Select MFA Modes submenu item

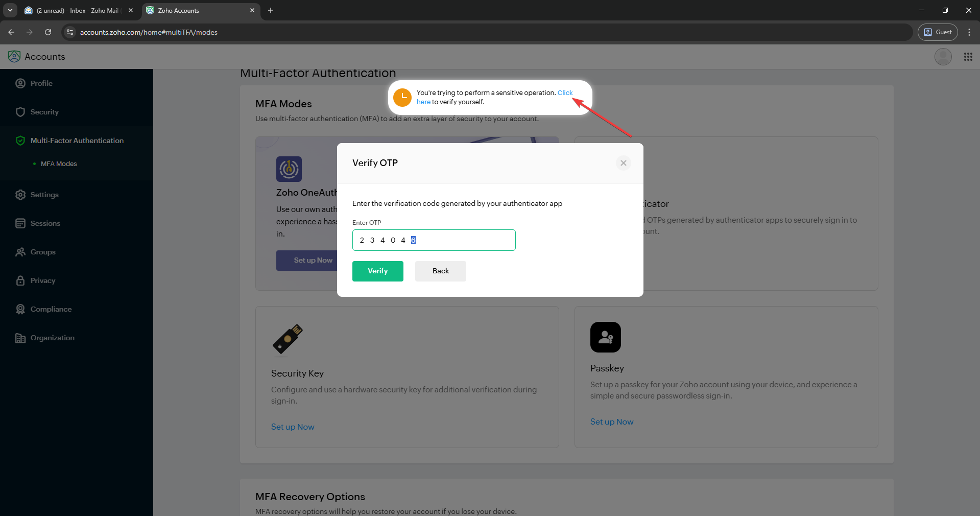point(59,164)
